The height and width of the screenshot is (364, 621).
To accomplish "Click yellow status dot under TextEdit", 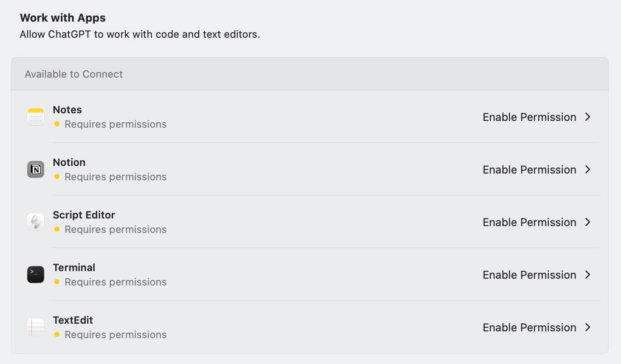I will click(57, 335).
